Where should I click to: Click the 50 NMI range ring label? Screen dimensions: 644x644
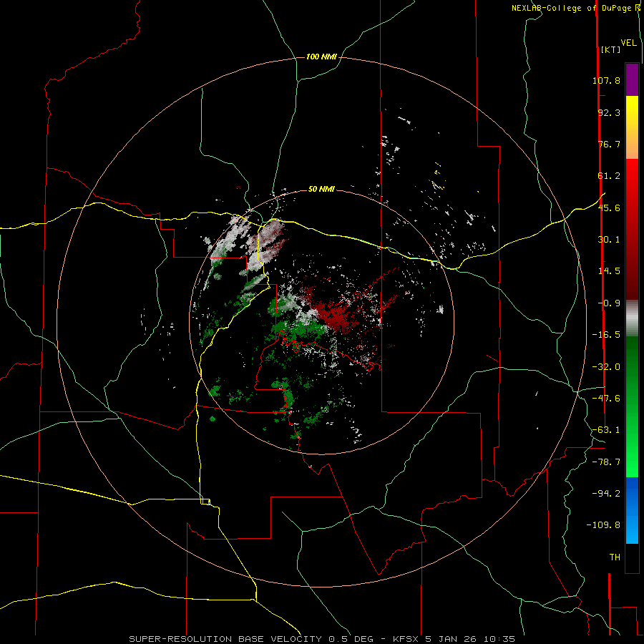point(321,190)
